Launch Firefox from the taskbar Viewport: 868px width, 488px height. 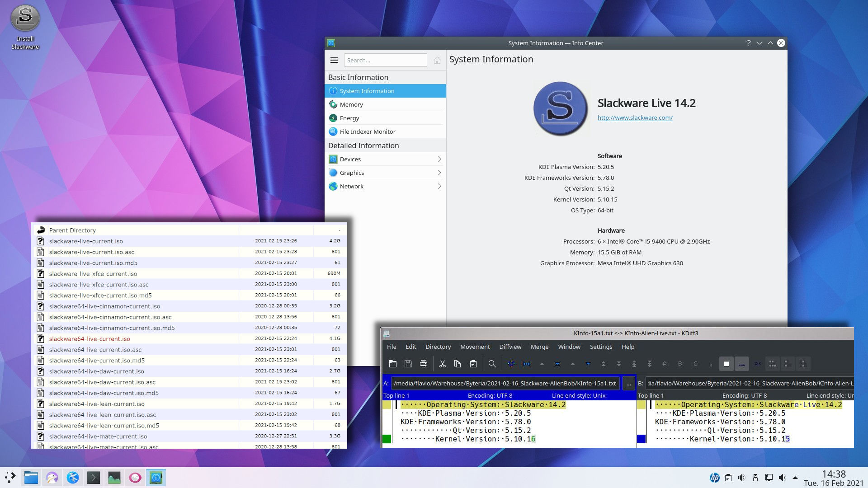53,477
